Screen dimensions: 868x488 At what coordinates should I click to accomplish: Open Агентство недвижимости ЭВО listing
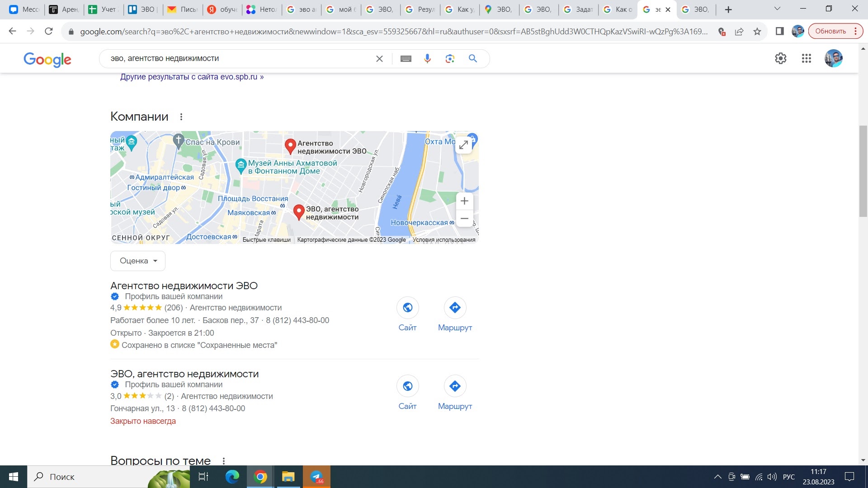184,286
